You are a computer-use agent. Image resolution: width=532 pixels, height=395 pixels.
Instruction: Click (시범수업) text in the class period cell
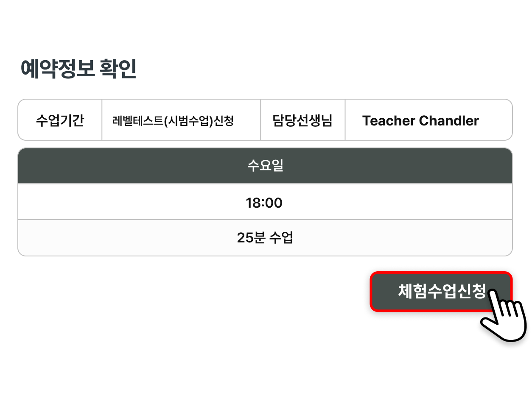[x=189, y=121]
